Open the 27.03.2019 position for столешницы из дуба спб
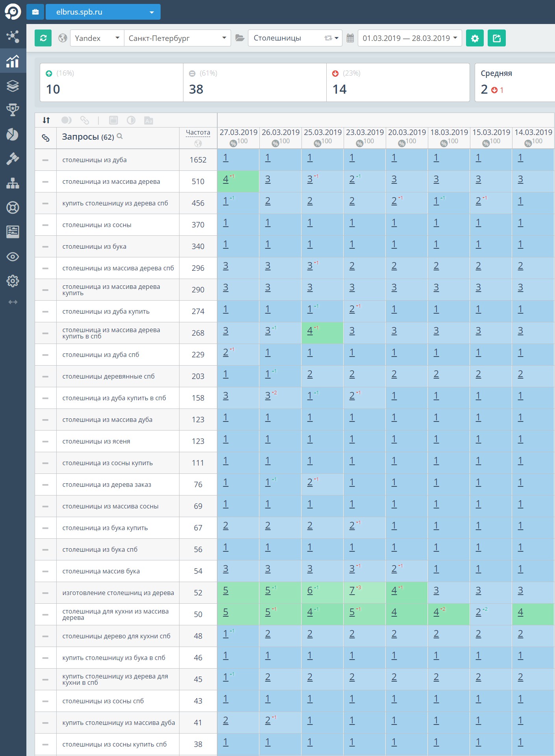This screenshot has height=756, width=555. [x=226, y=353]
